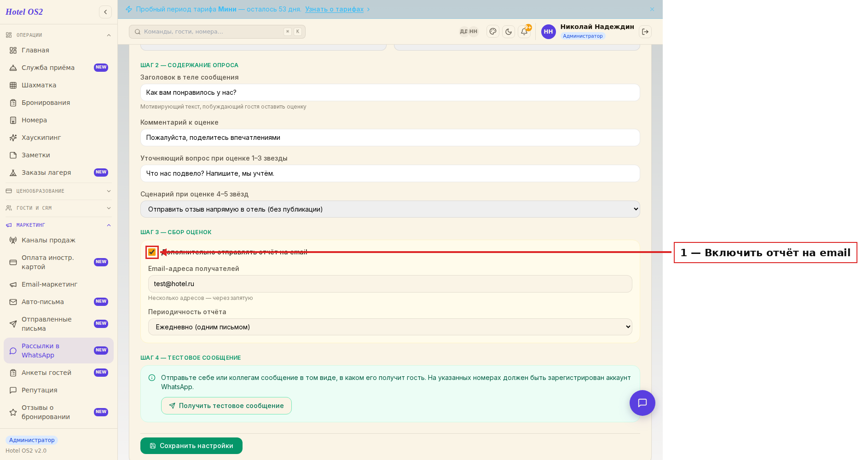Edit the Комментарий к оценке field
This screenshot has height=460, width=868.
pos(390,138)
